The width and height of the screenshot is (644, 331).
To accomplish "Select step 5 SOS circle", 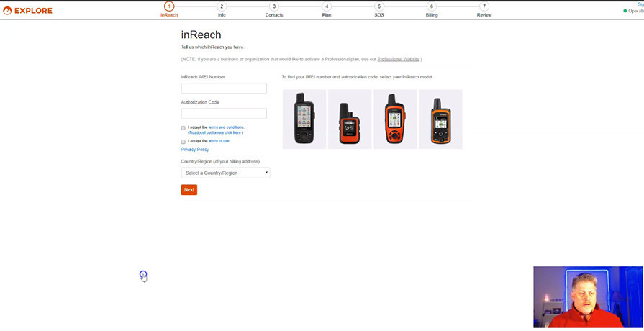I will pos(379,6).
